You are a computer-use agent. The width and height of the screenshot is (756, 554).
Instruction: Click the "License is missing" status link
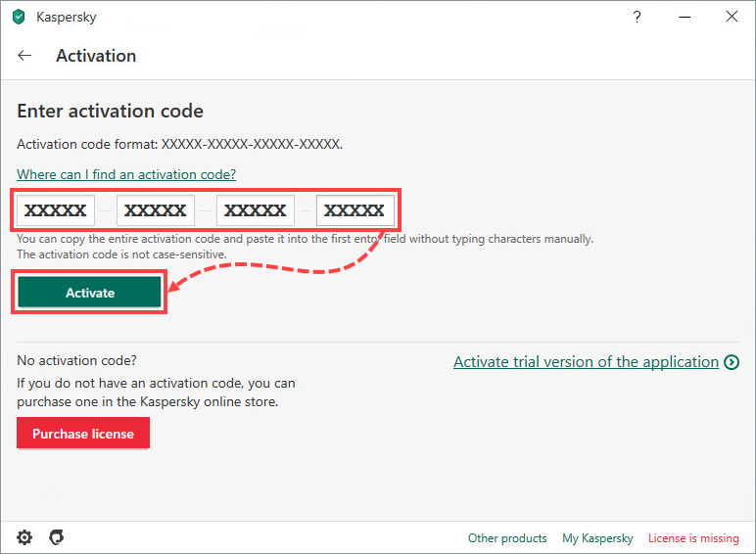coord(693,538)
